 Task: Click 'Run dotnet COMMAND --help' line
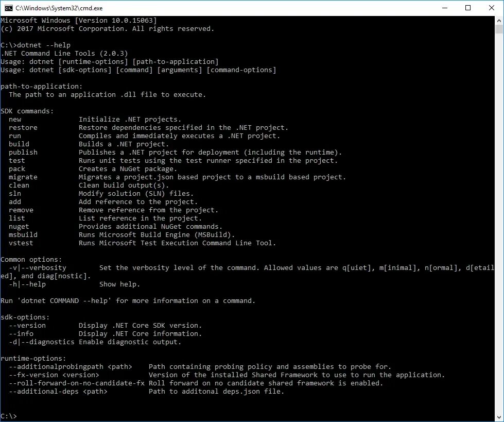click(x=128, y=301)
